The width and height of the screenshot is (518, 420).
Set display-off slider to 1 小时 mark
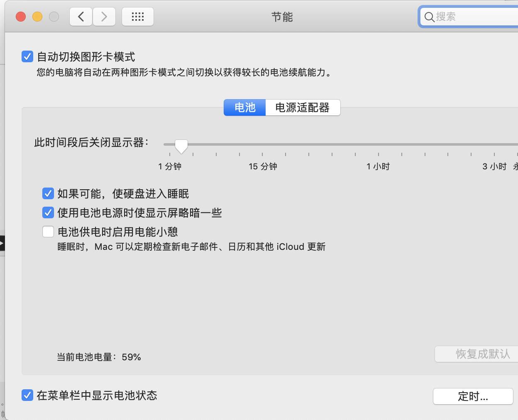(x=379, y=144)
